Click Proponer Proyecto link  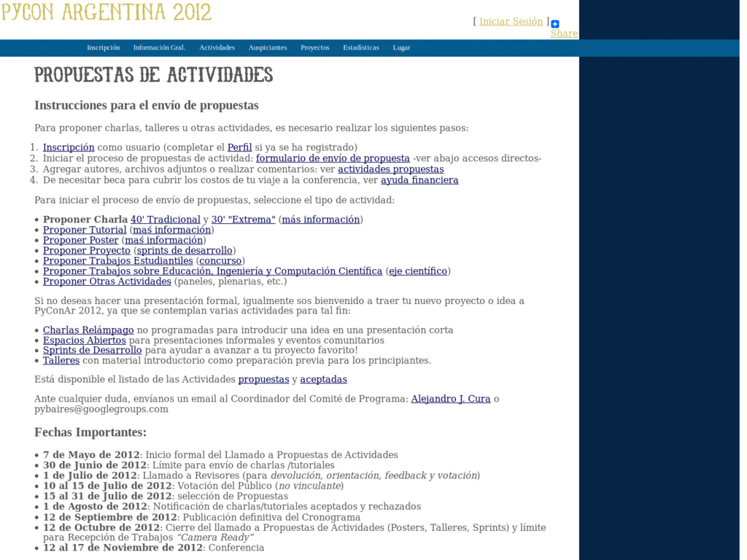pyautogui.click(x=87, y=251)
